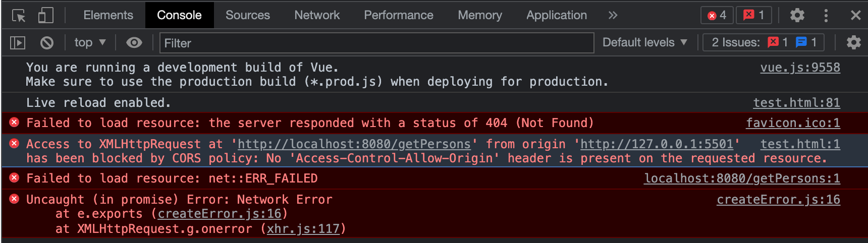Open the three-dot customize menu
This screenshot has height=243, width=868.
826,16
